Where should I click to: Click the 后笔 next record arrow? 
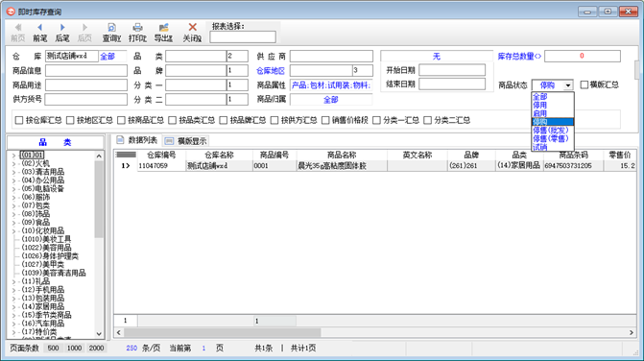click(62, 28)
